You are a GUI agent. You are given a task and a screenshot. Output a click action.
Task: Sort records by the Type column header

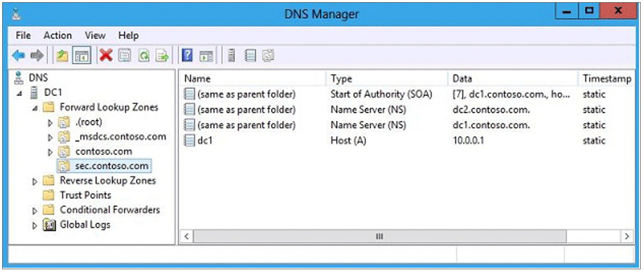click(x=341, y=79)
